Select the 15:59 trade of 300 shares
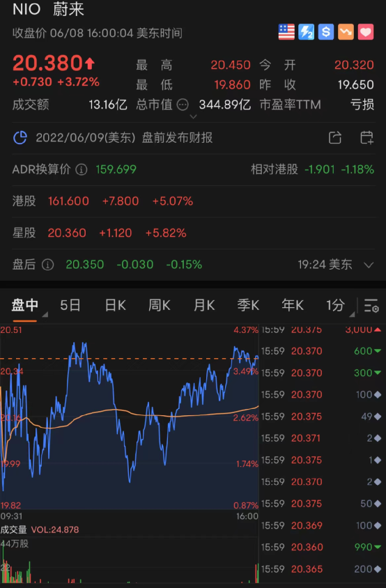 [x=321, y=373]
